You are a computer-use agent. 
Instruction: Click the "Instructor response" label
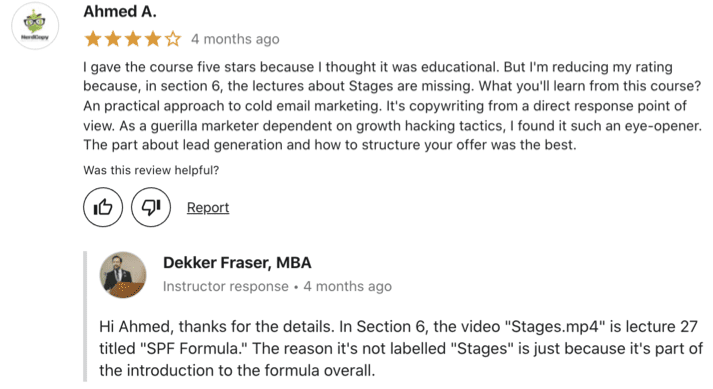(226, 286)
